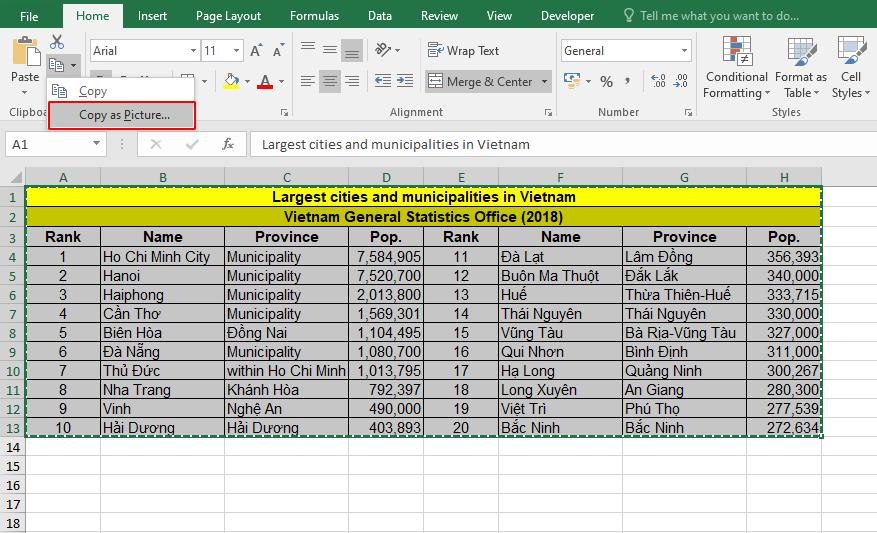Open the Alignment dialog launcher

tap(548, 113)
